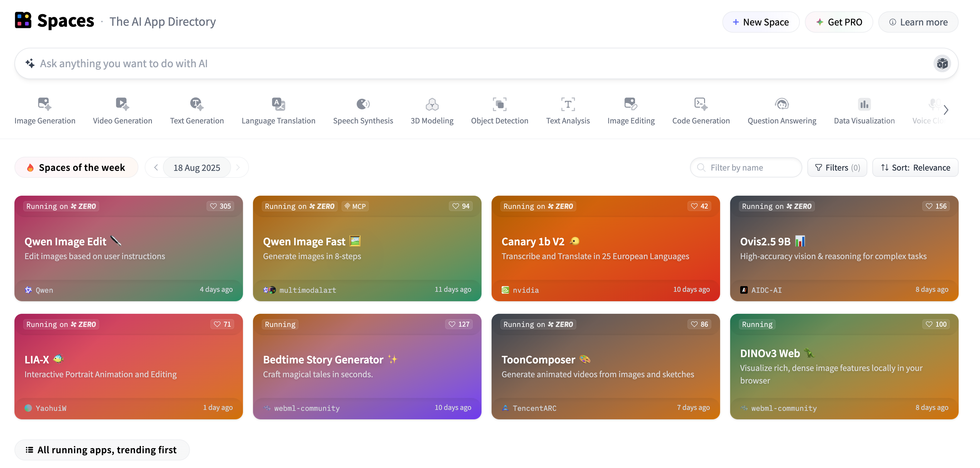Click the random dice icon in search bar
Viewport: 980px width, 468px height.
942,63
